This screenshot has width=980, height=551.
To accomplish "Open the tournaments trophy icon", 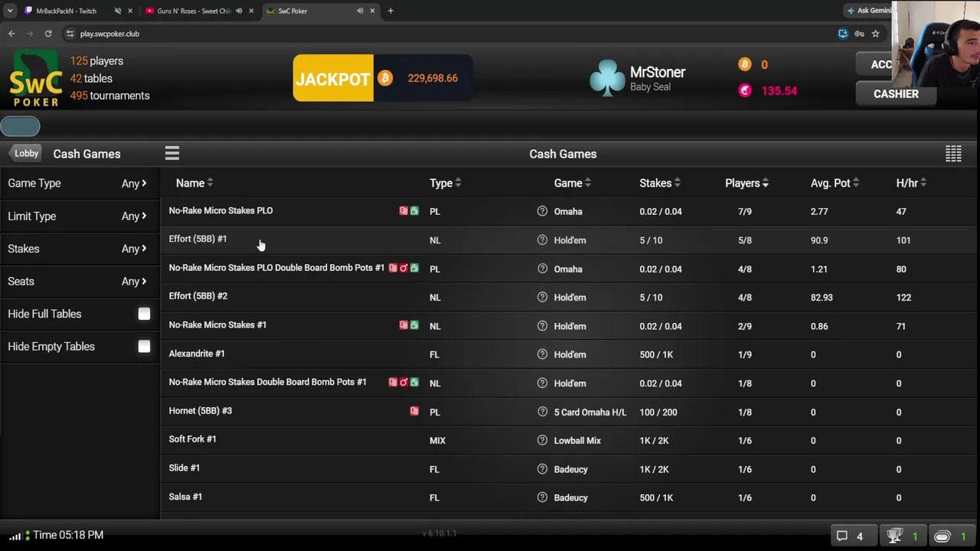I will click(894, 536).
